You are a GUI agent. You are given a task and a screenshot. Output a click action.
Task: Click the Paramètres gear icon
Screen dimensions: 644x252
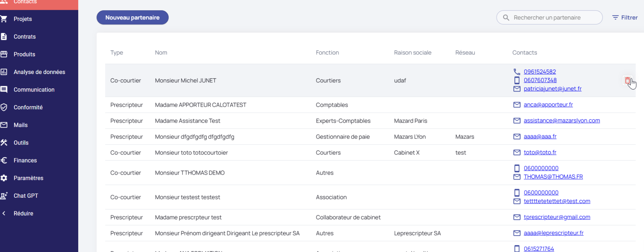click(4, 178)
